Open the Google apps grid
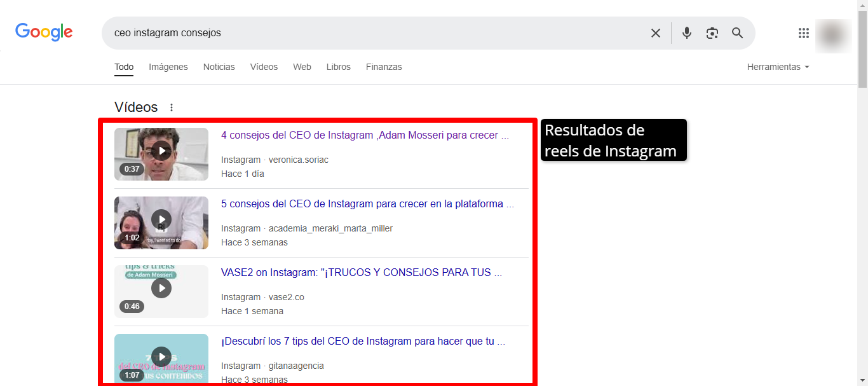 [804, 33]
